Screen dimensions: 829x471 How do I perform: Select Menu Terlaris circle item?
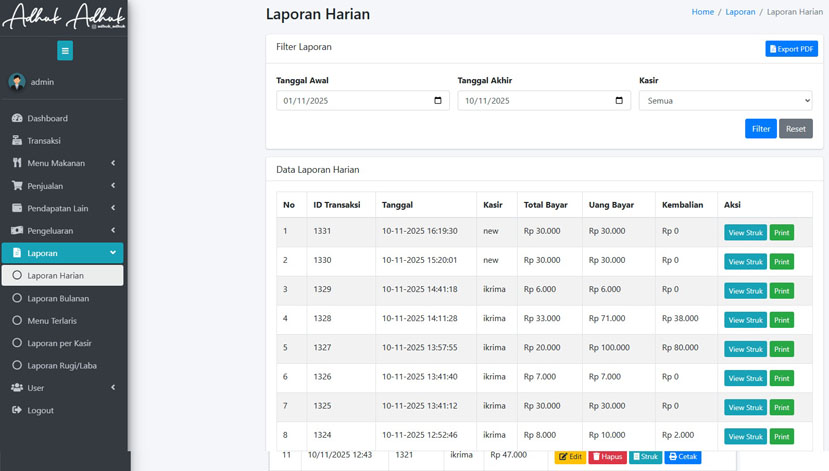point(17,321)
